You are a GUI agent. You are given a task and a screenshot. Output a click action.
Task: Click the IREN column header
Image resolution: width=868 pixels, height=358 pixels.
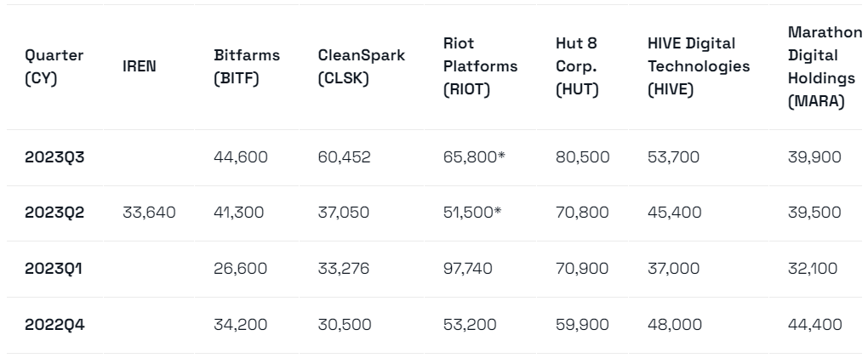[140, 66]
